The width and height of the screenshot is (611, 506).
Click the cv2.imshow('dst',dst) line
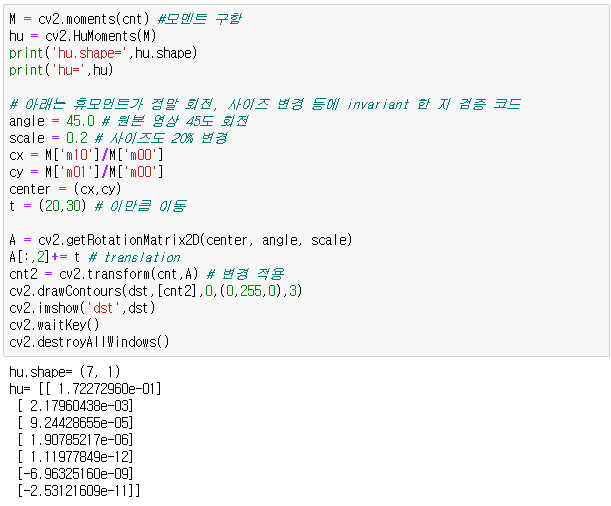pyautogui.click(x=82, y=308)
